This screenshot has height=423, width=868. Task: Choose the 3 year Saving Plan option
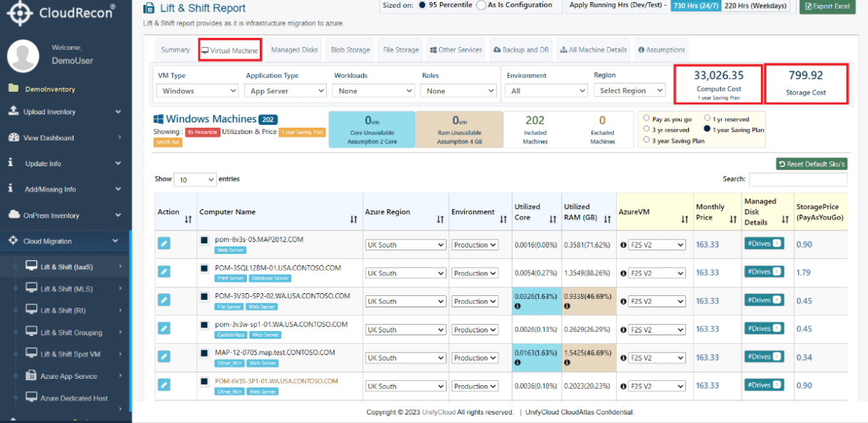click(x=647, y=141)
